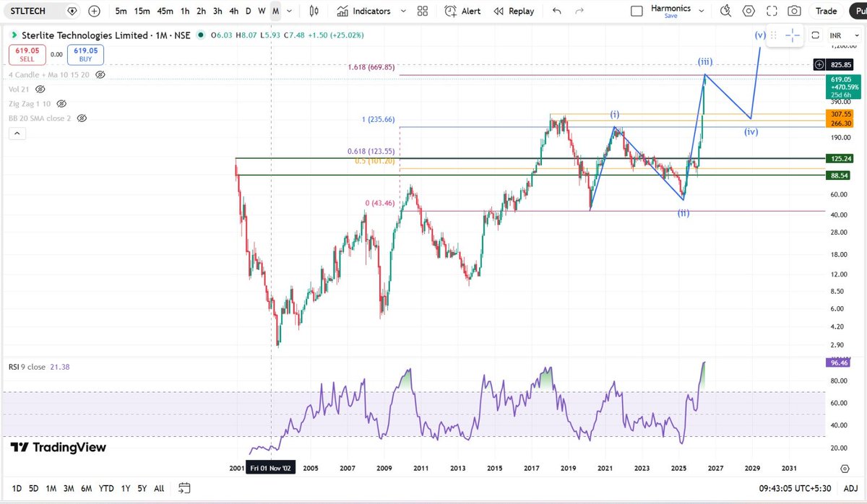Click the green symbol logo icon
Screen dimensions: 867x504
click(13, 35)
